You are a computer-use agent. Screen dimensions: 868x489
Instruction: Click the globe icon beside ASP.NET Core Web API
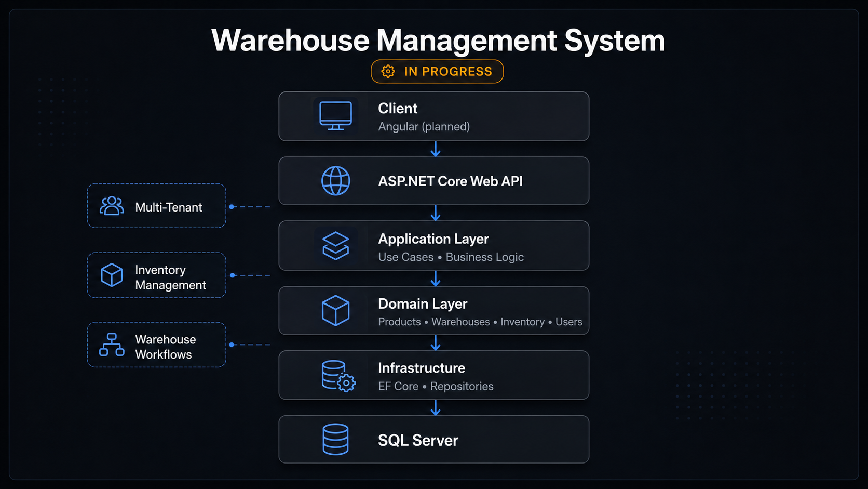click(x=335, y=181)
